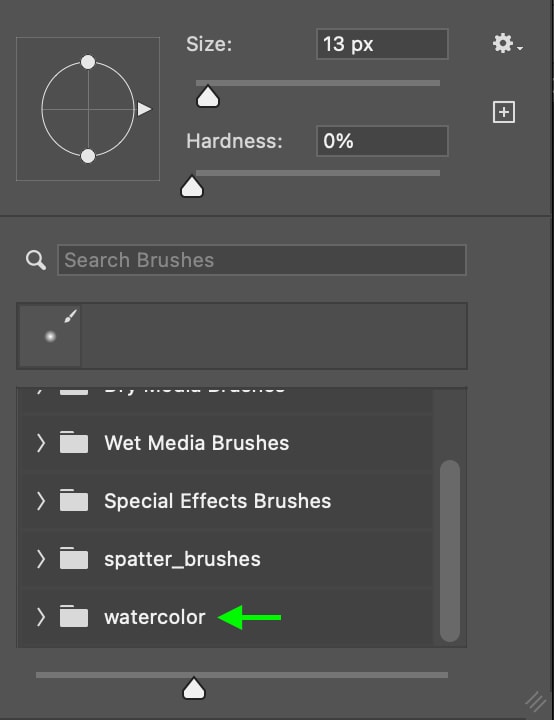554x720 pixels.
Task: Click the Hardness value field
Action: coord(382,141)
